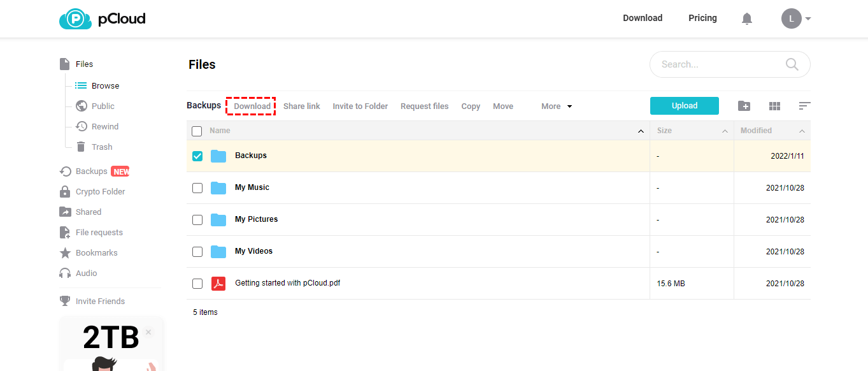The height and width of the screenshot is (371, 868).
Task: Click the search magnifier icon
Action: [792, 64]
